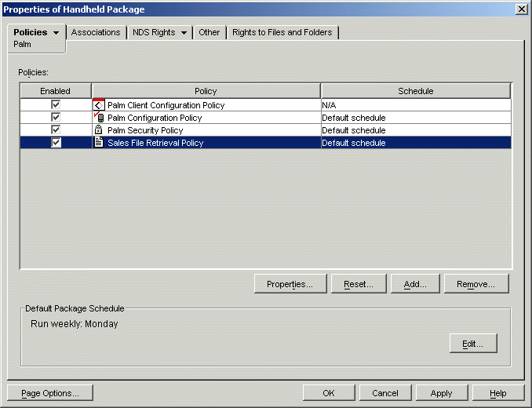Expand the NDS Rights tab dropdown arrow

[x=184, y=33]
